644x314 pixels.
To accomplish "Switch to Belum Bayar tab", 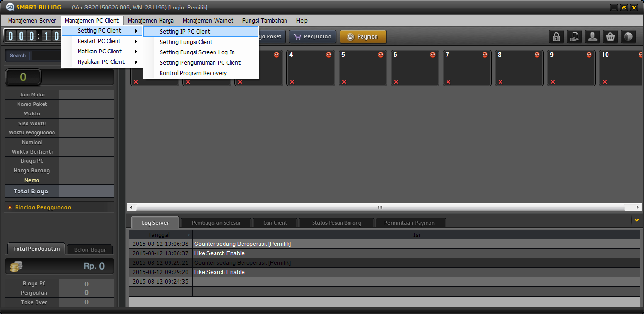I will (x=90, y=249).
